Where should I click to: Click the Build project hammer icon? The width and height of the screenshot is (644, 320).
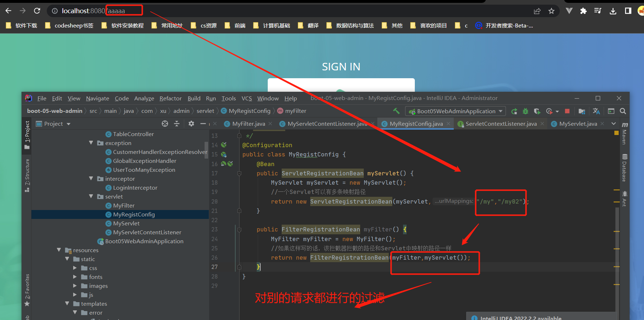[396, 111]
